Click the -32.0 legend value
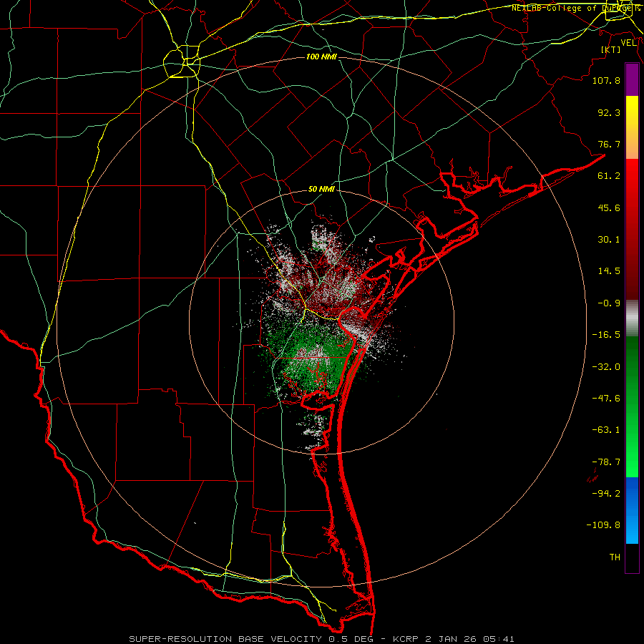Viewport: 644px width, 644px height. click(x=606, y=367)
